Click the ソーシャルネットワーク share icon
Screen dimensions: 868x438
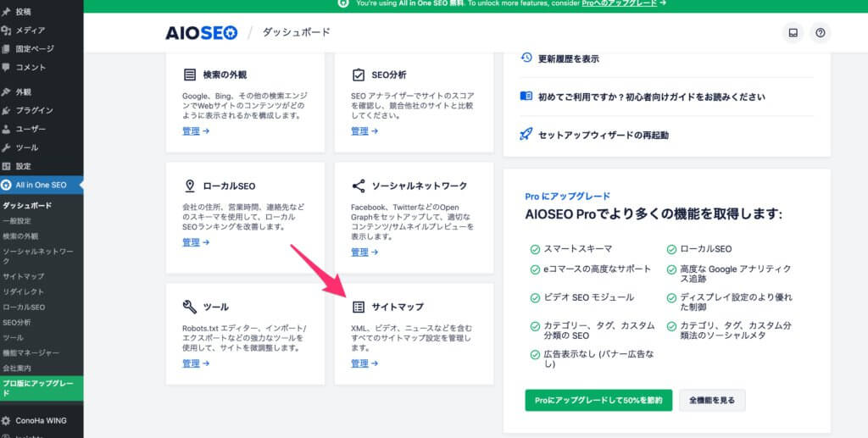[x=359, y=186]
